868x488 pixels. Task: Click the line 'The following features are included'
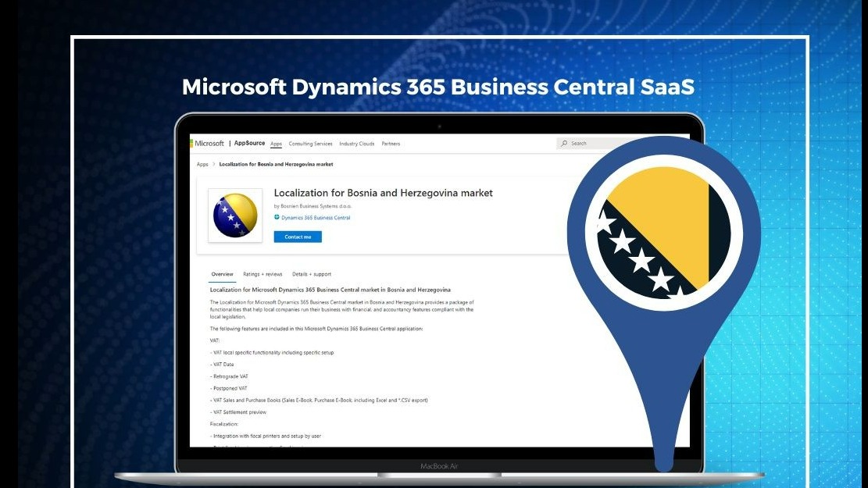tap(316, 329)
